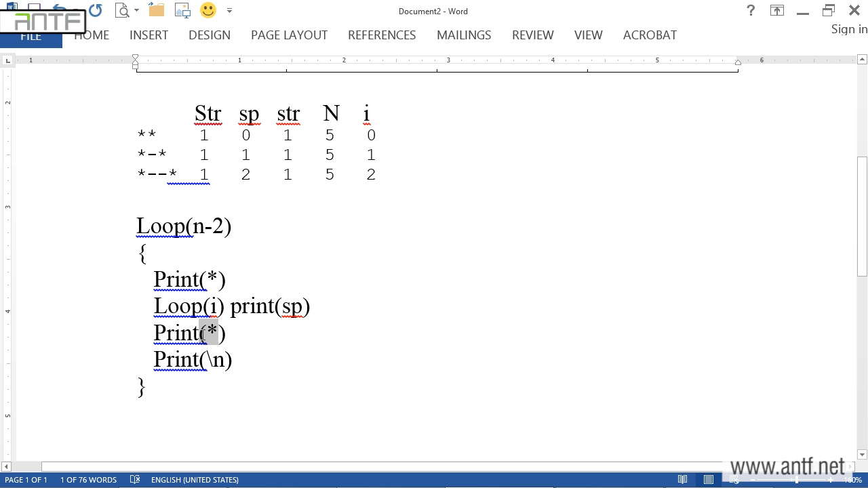868x488 pixels.
Task: Click the Open folder icon
Action: coord(156,10)
